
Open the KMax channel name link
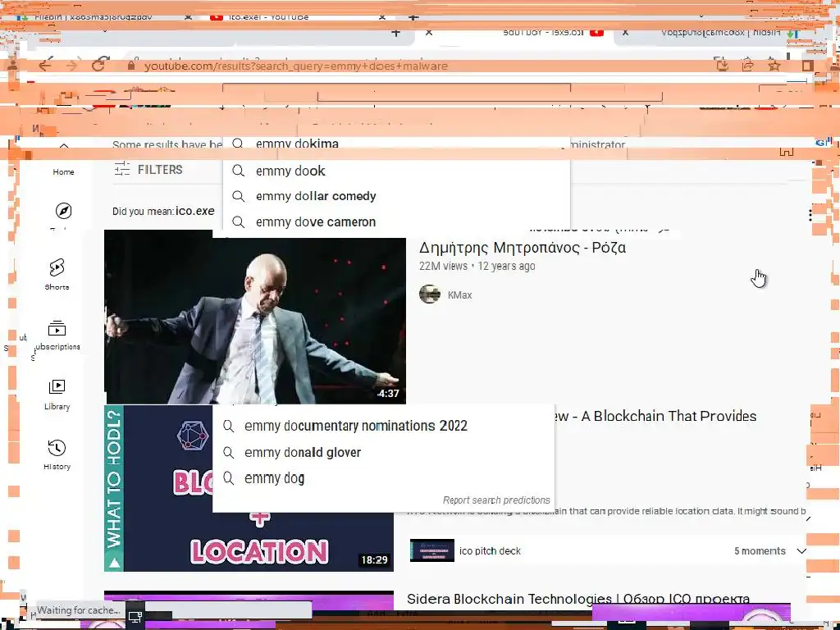click(459, 294)
